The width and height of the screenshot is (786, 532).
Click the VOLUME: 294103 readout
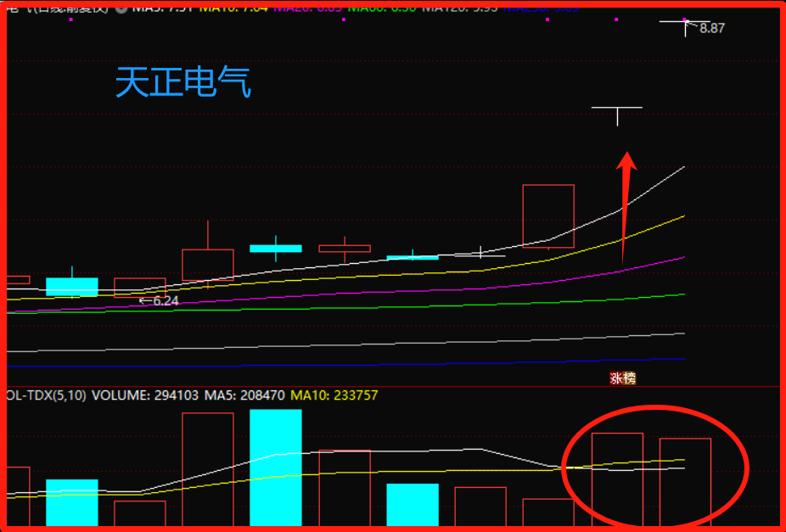145,395
